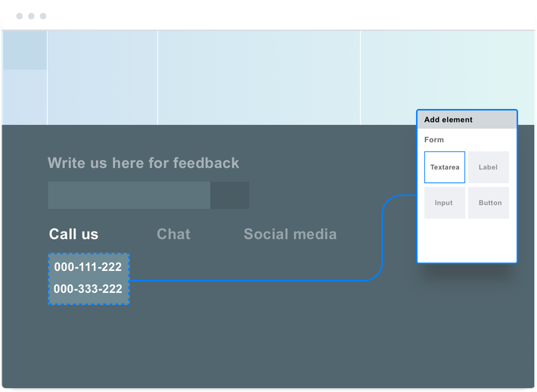Viewport: 537px width, 392px height.
Task: Select phone number 000-333-222
Action: click(88, 289)
